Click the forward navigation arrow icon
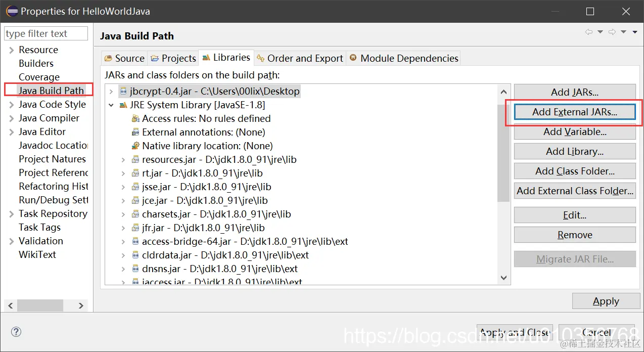Image resolution: width=644 pixels, height=352 pixels. coord(612,32)
